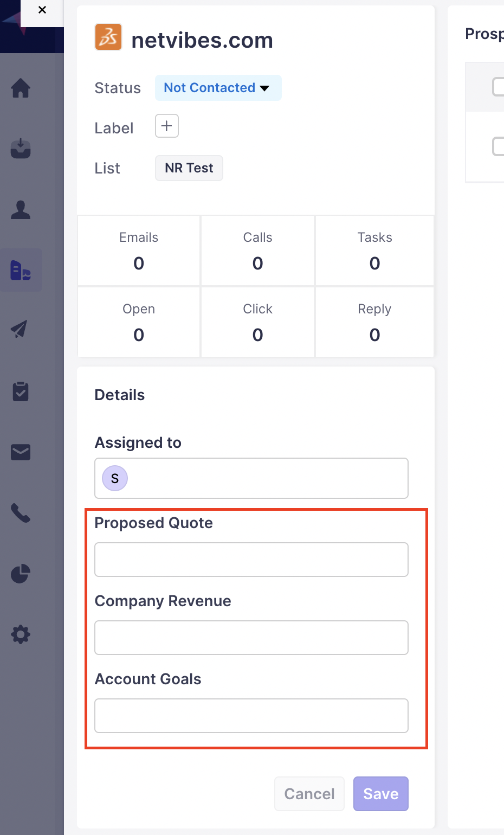Focus the Account Goals input field

(x=251, y=716)
